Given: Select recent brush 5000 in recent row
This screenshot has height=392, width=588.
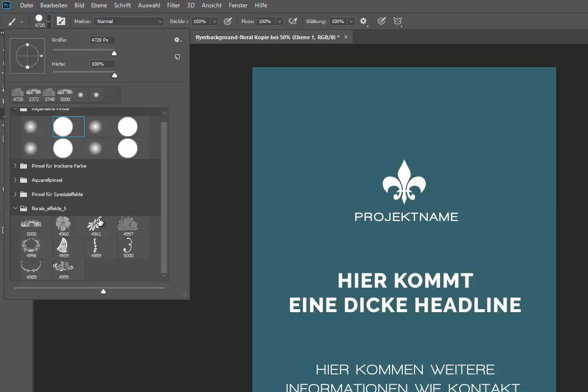Looking at the screenshot, I should tap(65, 95).
